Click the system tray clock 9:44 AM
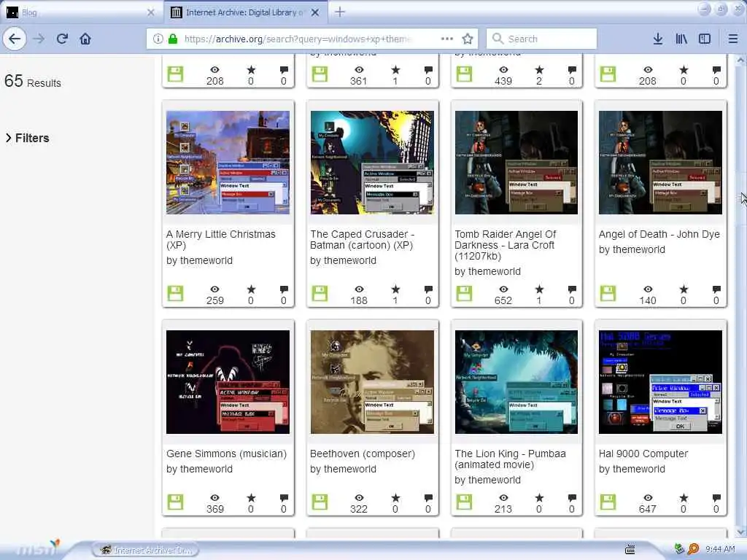The image size is (747, 560). point(720,550)
